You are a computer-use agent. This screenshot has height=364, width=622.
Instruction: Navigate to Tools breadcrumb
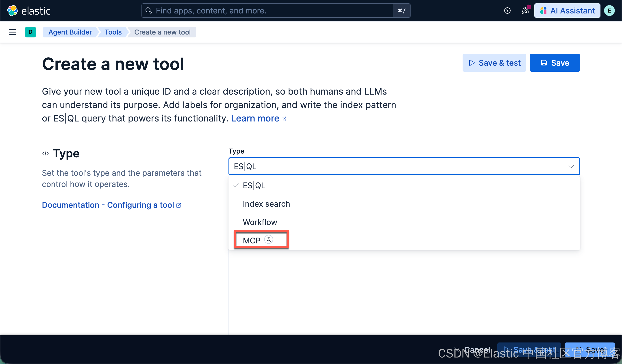[x=113, y=32]
